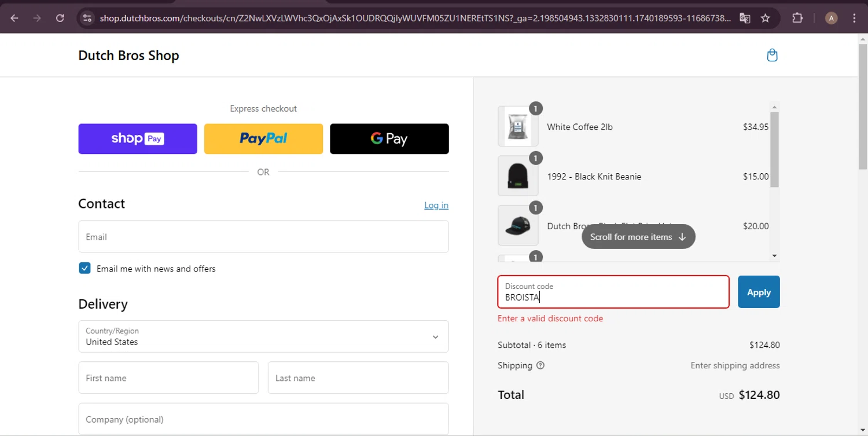Pay with Shop Pay button
Screen dimensions: 868x436
pos(138,139)
